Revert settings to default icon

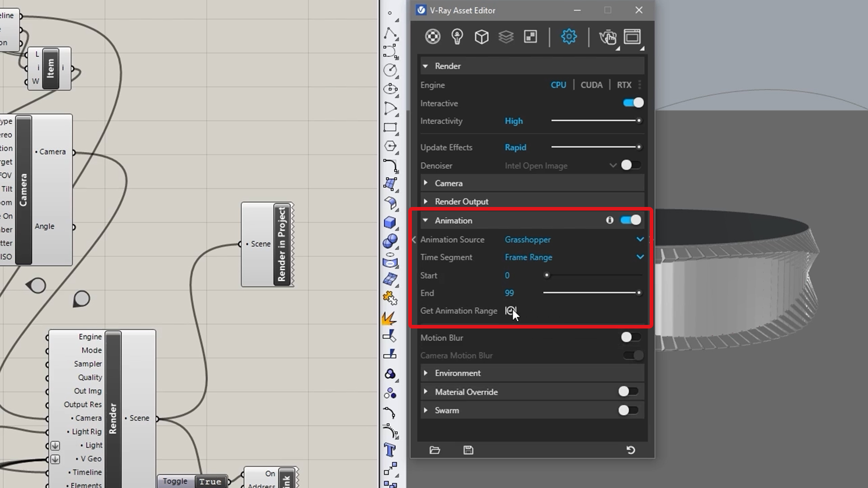(631, 450)
